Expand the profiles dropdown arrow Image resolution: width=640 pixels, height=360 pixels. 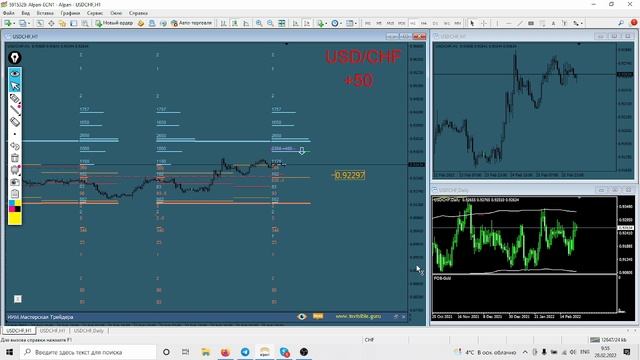click(x=29, y=23)
